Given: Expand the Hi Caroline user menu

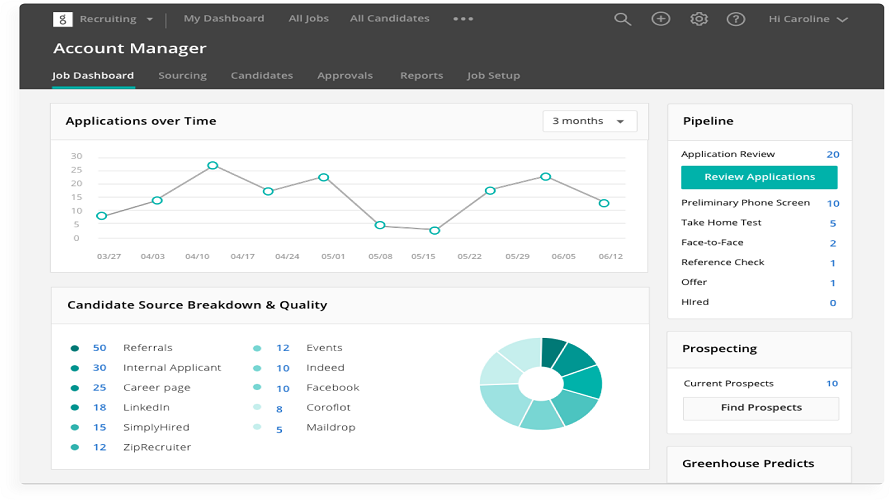Looking at the screenshot, I should (808, 19).
